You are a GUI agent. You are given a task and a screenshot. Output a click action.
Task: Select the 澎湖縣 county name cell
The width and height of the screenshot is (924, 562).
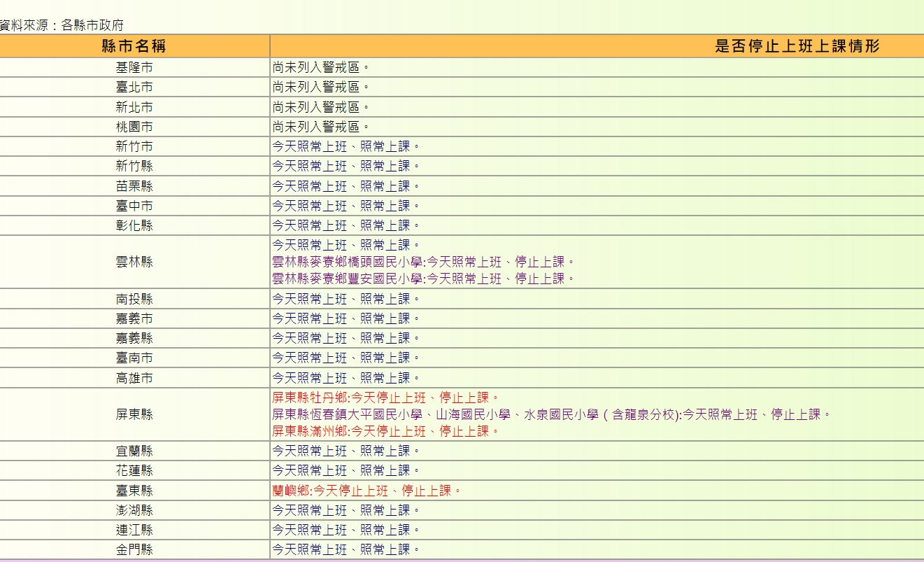(134, 510)
